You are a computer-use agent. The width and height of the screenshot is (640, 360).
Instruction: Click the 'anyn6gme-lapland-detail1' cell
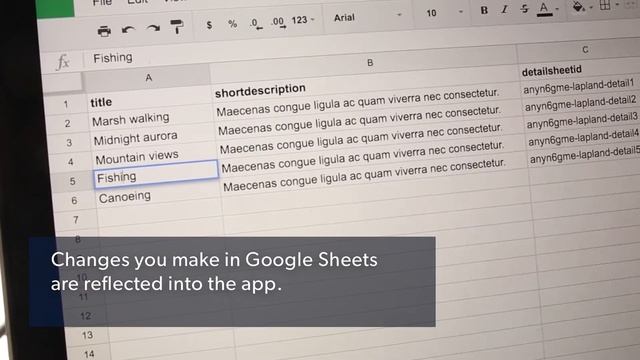(579, 87)
